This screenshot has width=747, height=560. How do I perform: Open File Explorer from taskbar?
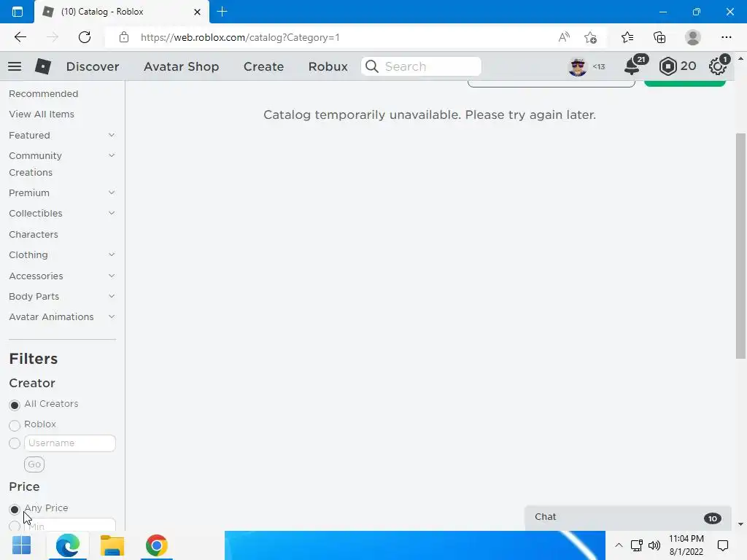pos(112,545)
